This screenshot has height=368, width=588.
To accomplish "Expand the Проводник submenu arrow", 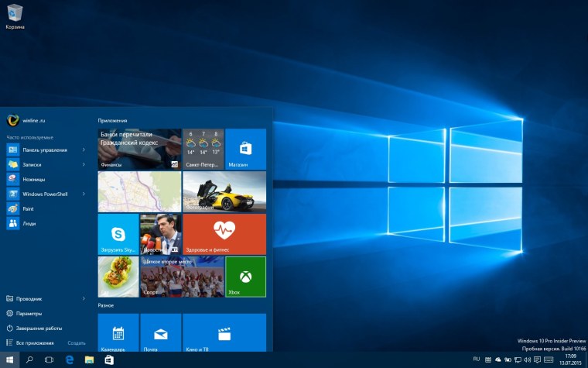I will 84,298.
